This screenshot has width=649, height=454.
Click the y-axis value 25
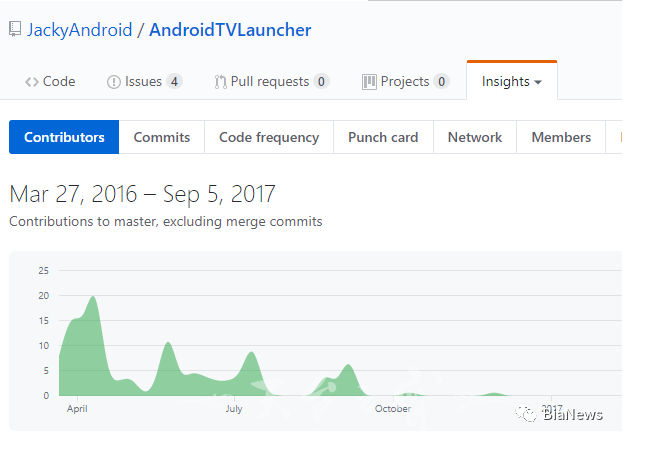tap(43, 271)
